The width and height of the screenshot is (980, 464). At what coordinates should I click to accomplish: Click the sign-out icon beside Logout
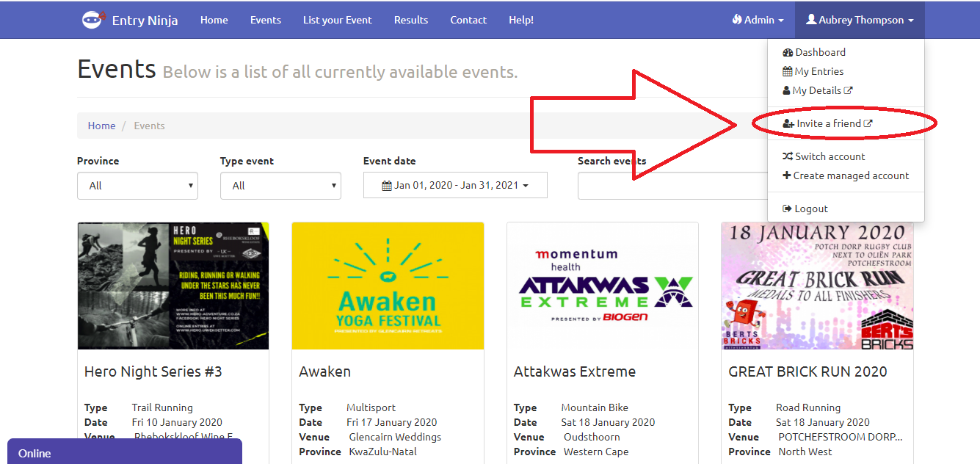pyautogui.click(x=788, y=209)
